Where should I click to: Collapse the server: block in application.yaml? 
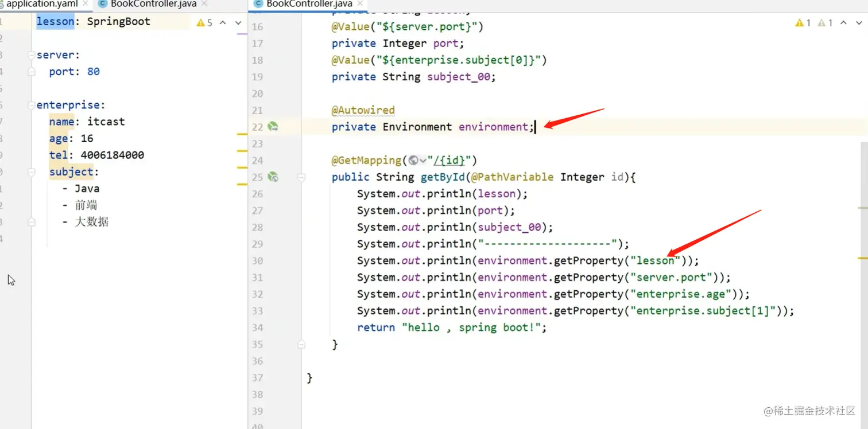pyautogui.click(x=32, y=55)
